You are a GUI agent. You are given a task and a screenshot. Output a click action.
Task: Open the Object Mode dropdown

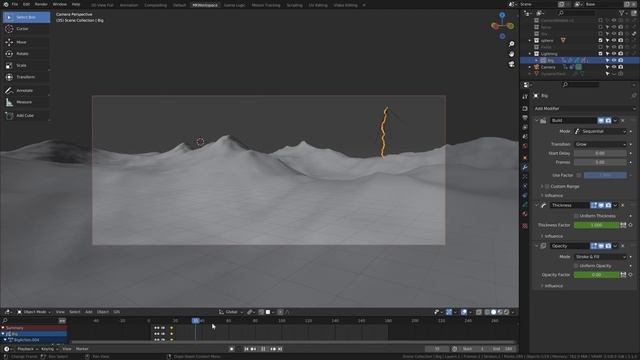click(x=34, y=312)
